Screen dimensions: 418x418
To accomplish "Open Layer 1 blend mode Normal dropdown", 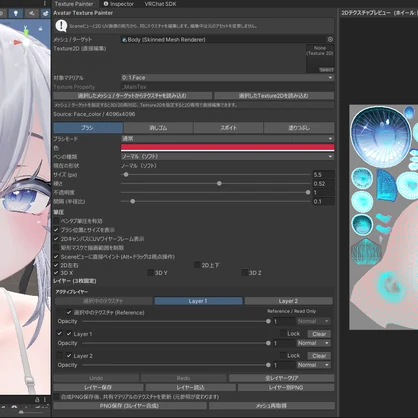I will point(313,343).
